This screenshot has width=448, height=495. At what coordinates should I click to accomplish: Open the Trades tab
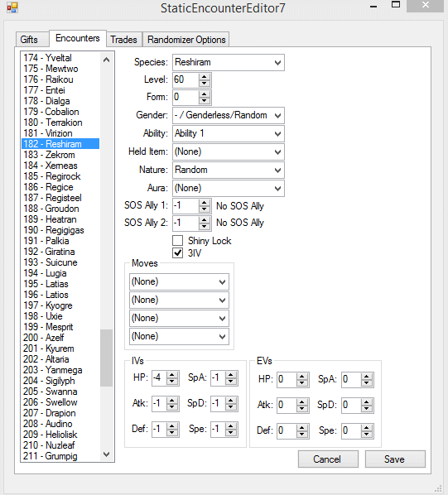click(x=123, y=40)
